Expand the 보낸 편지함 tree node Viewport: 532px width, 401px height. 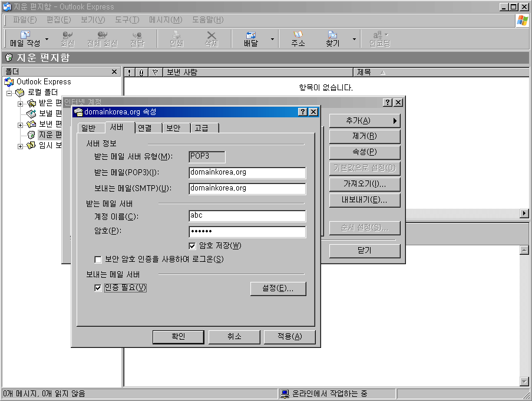coord(21,125)
